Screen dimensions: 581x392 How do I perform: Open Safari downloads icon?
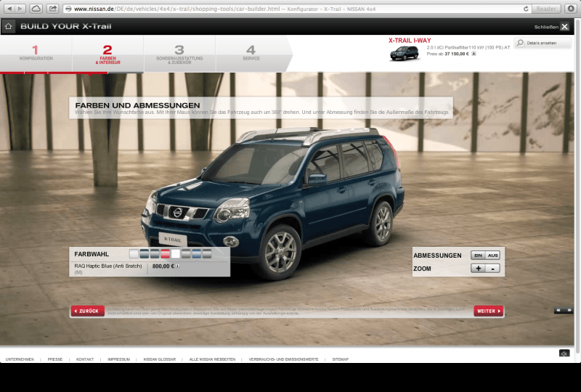point(571,9)
